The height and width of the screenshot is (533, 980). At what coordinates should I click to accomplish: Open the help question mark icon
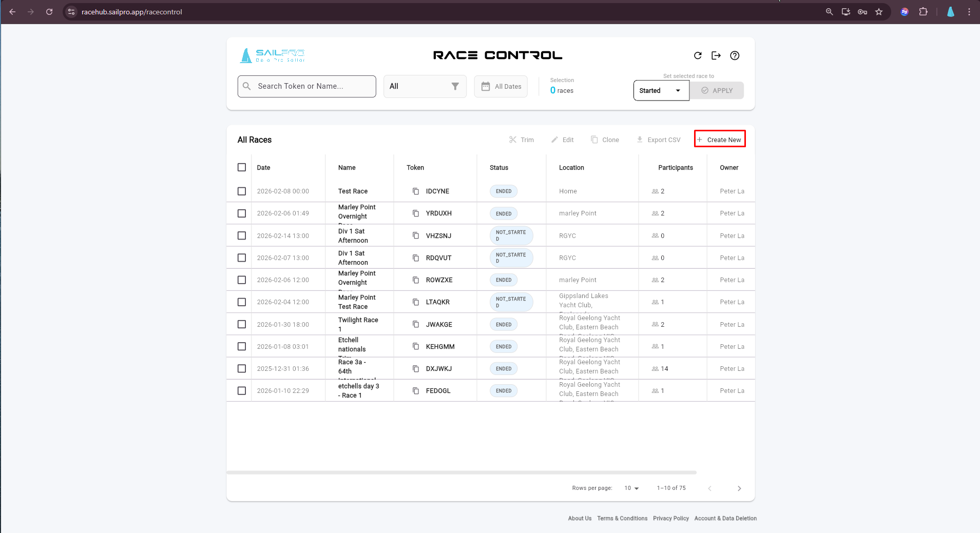point(735,55)
